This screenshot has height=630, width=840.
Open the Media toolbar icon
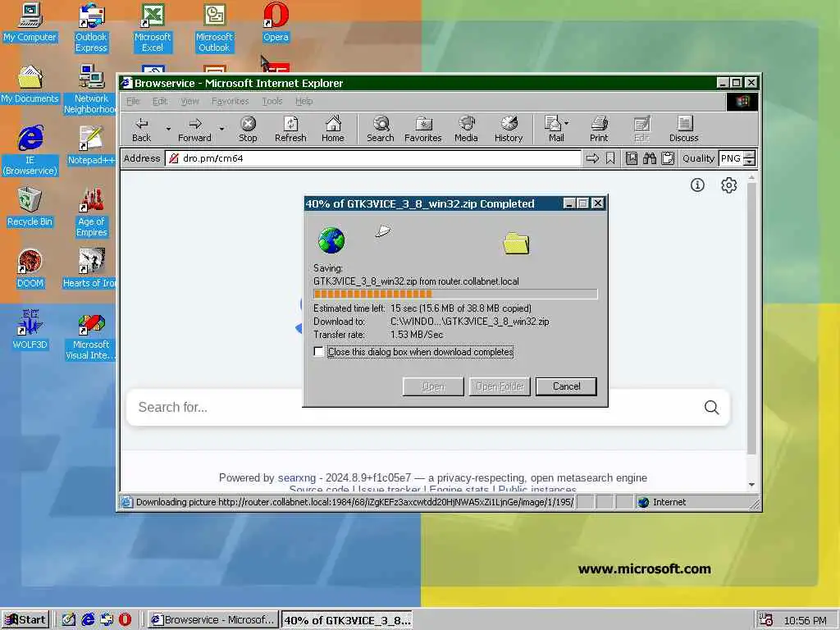[x=466, y=129]
